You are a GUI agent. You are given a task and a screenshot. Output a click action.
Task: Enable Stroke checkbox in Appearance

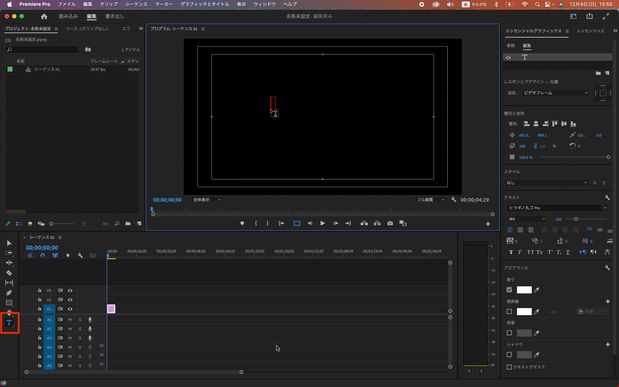coord(509,312)
